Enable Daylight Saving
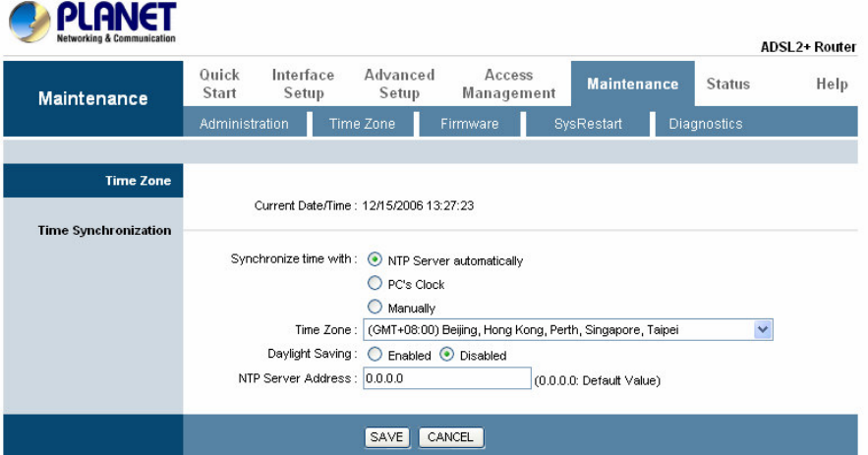This screenshot has width=868, height=455. 375,355
